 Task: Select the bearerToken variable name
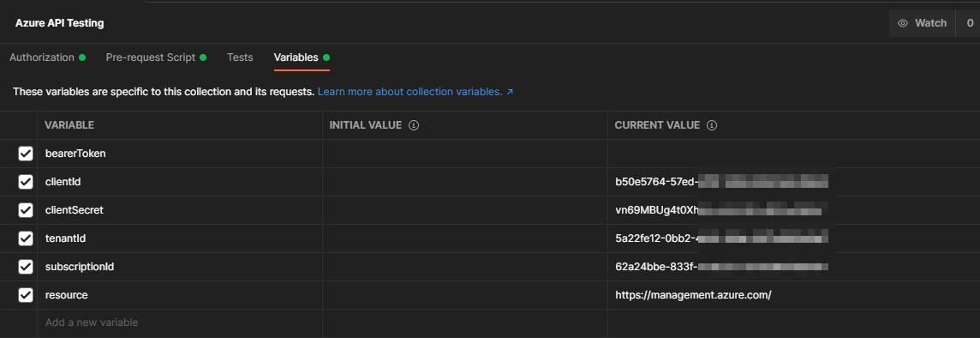(75, 154)
